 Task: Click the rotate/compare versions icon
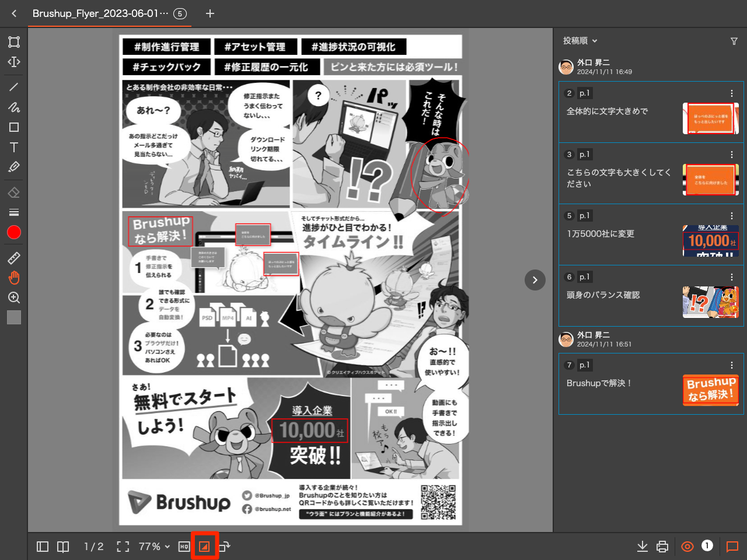tap(225, 547)
